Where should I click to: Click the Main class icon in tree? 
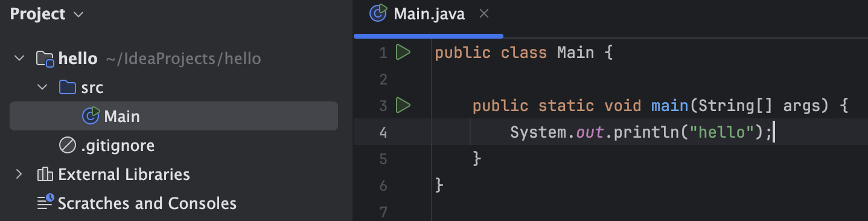click(x=91, y=116)
